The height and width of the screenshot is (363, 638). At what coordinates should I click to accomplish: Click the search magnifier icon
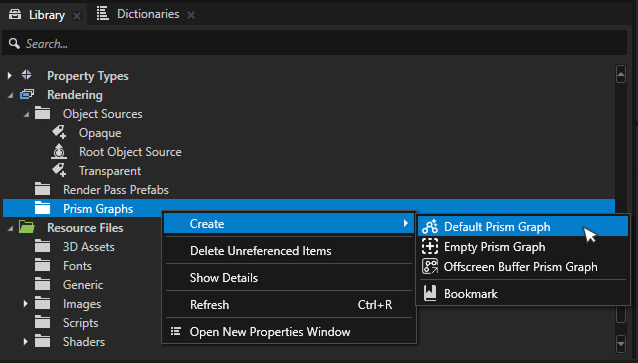tap(14, 43)
